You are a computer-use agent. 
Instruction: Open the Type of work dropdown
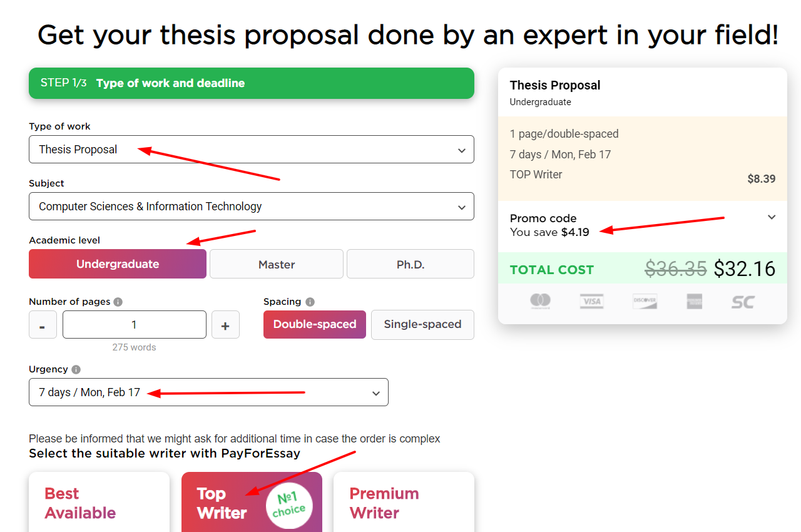tap(251, 149)
